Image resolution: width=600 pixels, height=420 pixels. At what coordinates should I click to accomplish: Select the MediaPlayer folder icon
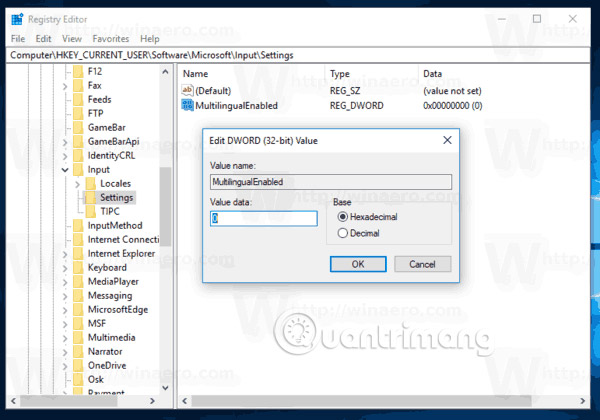[78, 282]
